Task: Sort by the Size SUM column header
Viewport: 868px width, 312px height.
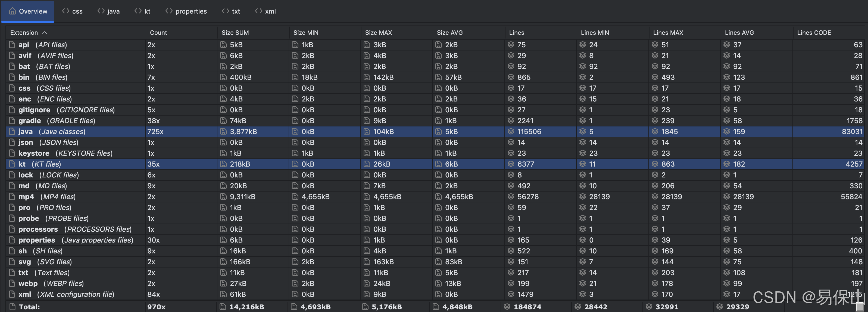Action: [x=235, y=33]
